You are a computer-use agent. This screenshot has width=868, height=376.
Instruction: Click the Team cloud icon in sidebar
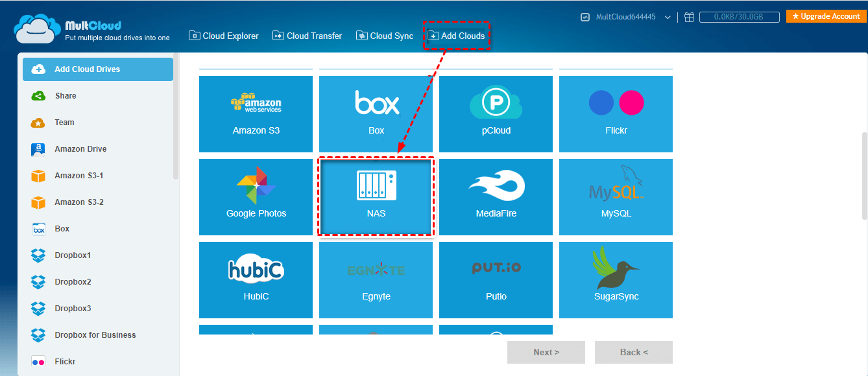[x=38, y=123]
